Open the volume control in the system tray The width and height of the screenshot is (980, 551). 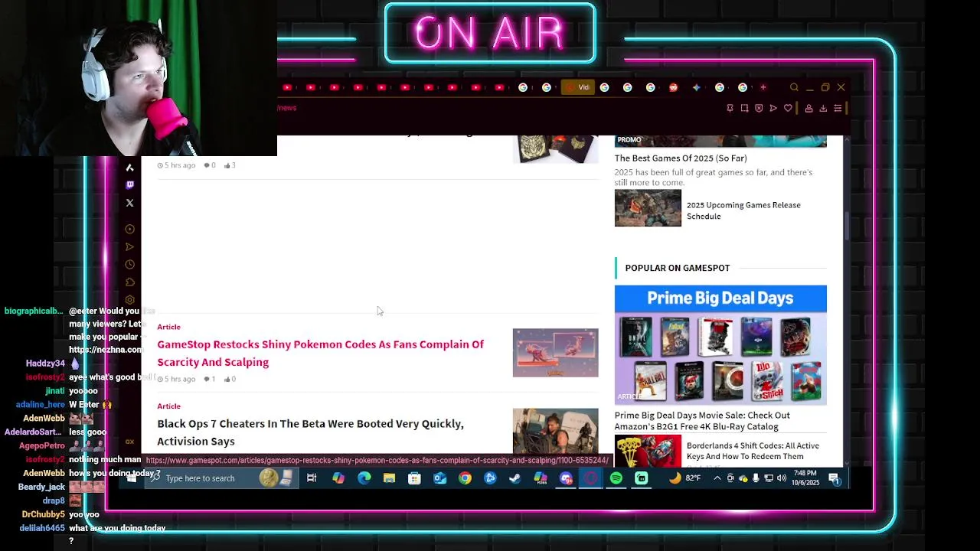(781, 478)
